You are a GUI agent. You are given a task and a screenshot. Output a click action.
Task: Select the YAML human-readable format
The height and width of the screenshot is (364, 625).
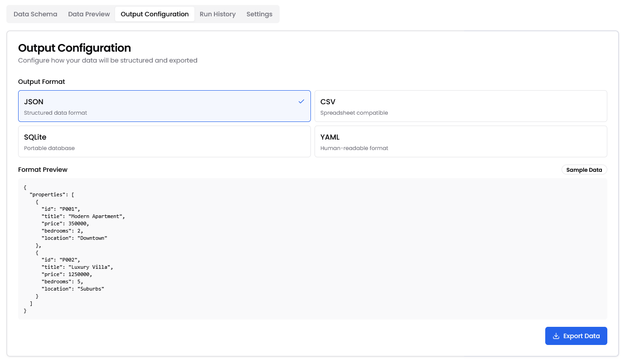pos(460,141)
